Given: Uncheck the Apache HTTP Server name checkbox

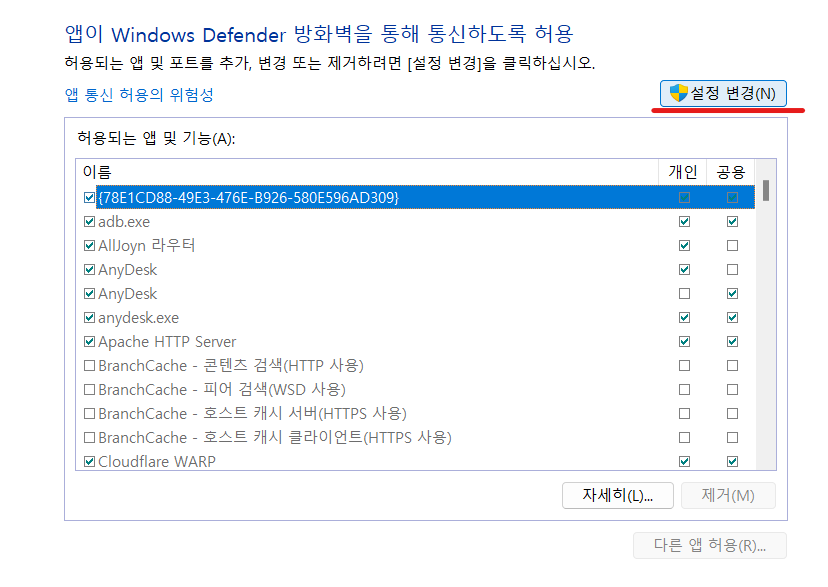Looking at the screenshot, I should [89, 342].
